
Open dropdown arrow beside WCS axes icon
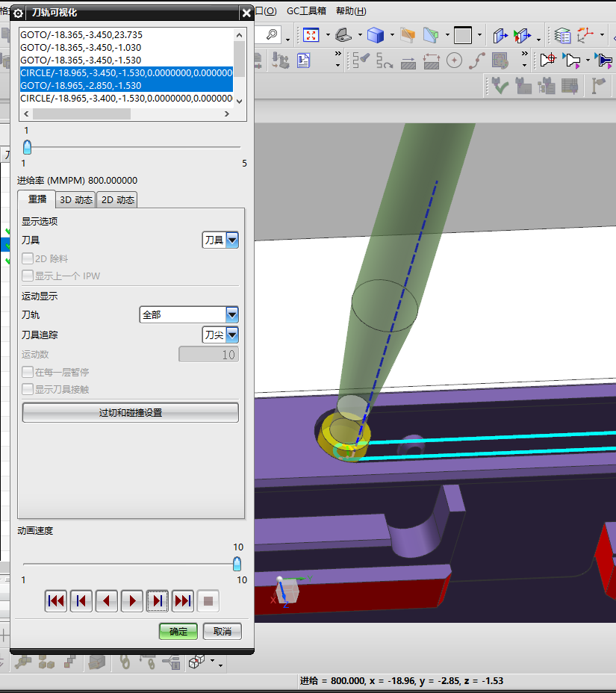[602, 35]
